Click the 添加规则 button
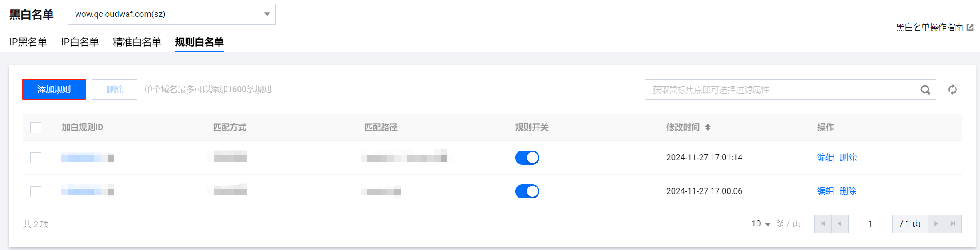 [x=54, y=90]
